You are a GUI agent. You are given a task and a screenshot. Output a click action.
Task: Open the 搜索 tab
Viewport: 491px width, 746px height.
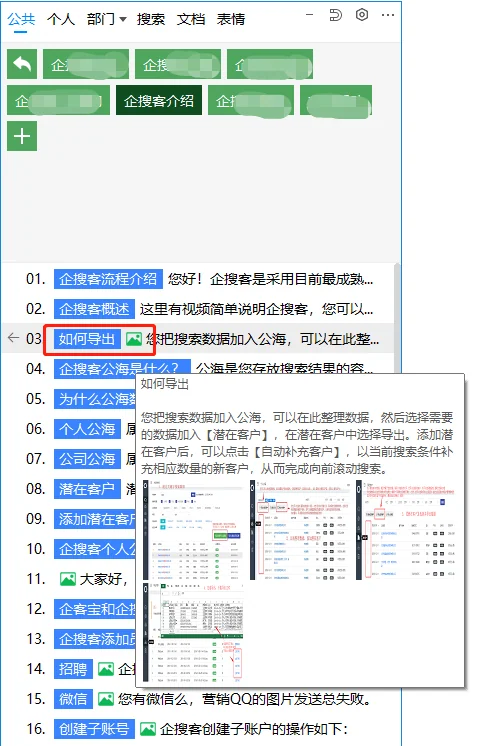click(x=151, y=20)
